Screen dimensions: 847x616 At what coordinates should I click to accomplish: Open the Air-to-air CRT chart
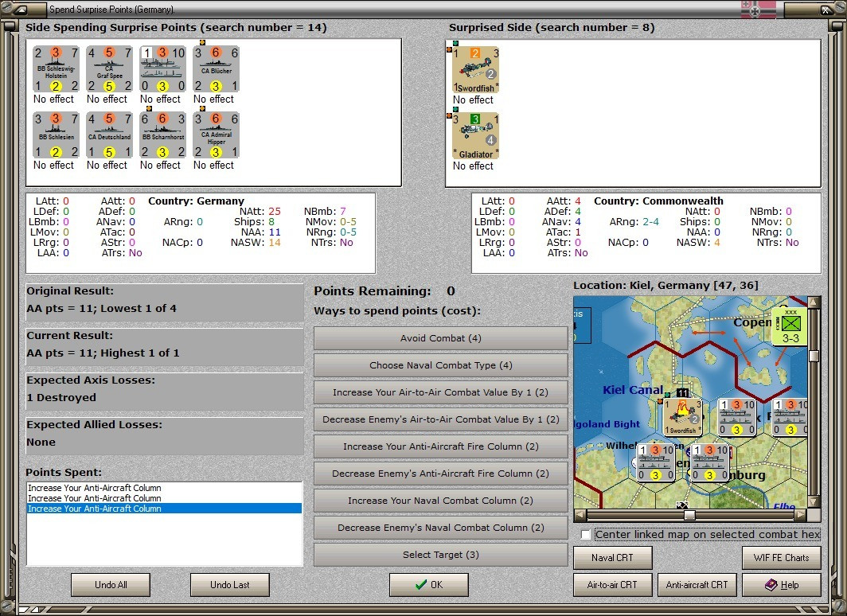point(613,585)
